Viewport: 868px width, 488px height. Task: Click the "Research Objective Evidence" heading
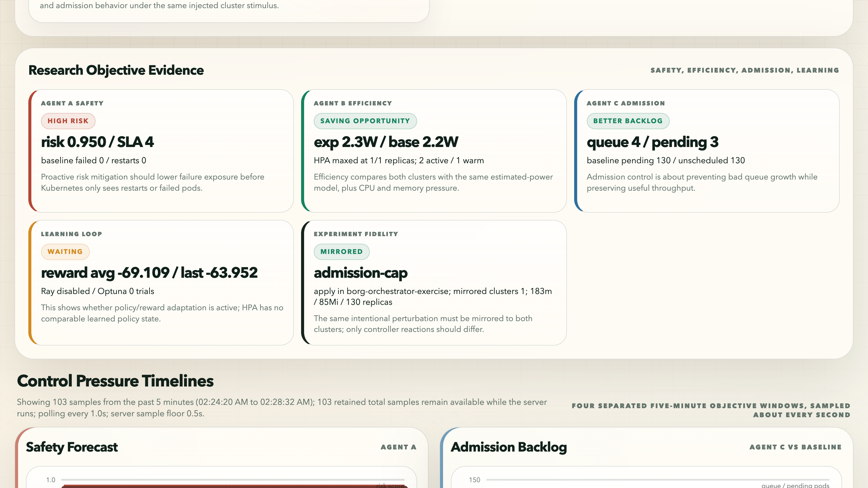[116, 70]
